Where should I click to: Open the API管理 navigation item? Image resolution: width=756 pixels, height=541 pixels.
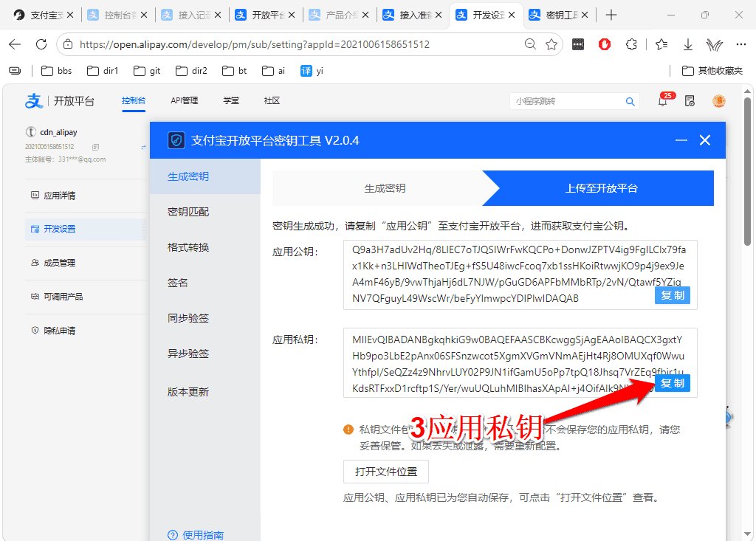tap(184, 100)
